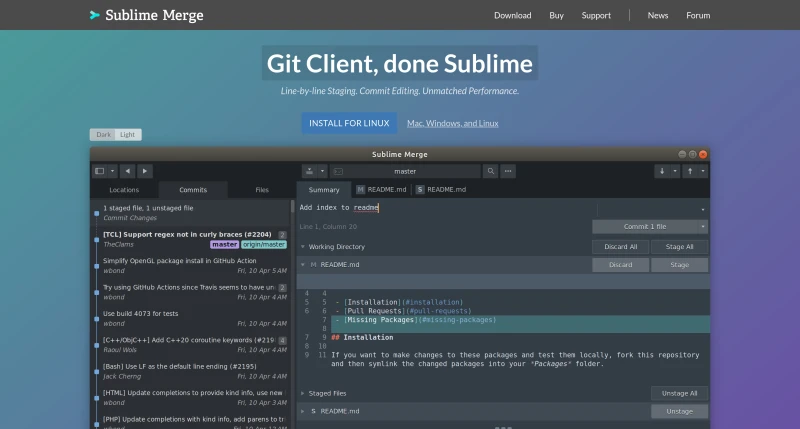
Task: Open the Buy nav link
Action: point(556,15)
